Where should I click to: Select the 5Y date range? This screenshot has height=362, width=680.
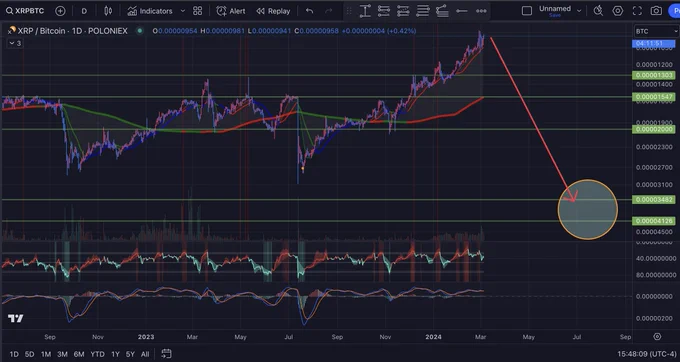coord(130,354)
